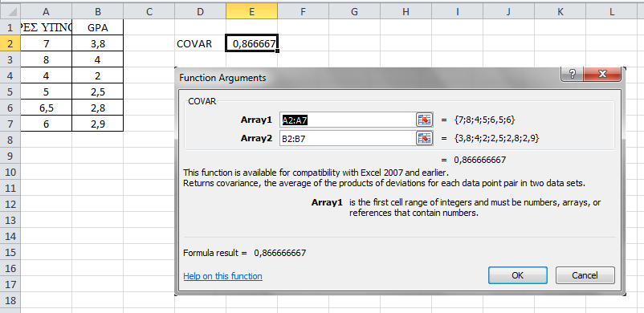Select cell B7 containing 2,9
Image resolution: width=644 pixels, height=313 pixels.
point(97,124)
